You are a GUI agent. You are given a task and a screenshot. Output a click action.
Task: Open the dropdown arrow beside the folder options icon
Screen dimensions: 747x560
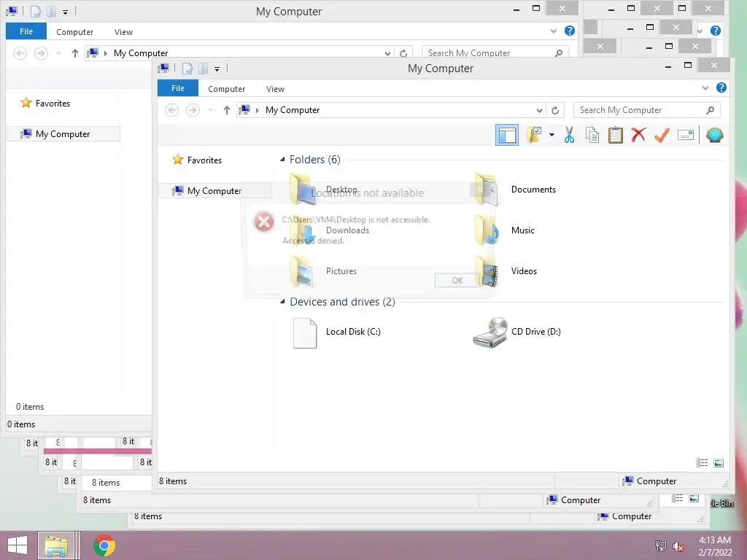tap(551, 135)
